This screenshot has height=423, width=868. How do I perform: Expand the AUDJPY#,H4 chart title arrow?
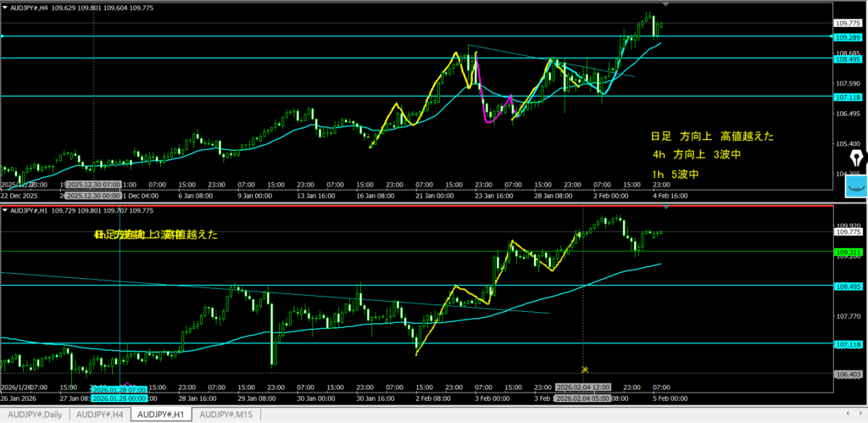click(x=6, y=6)
